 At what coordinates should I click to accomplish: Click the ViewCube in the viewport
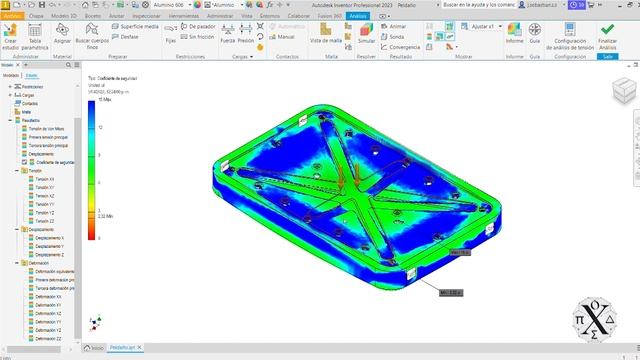pos(624,90)
